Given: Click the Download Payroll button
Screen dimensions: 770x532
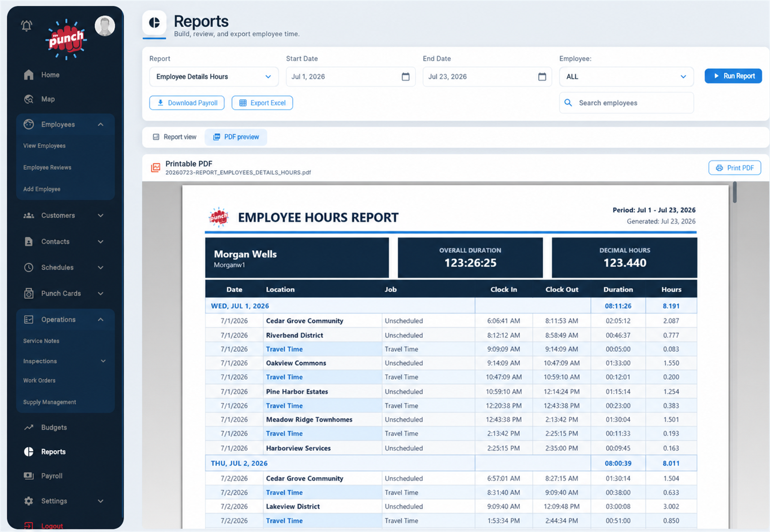Looking at the screenshot, I should tap(187, 103).
